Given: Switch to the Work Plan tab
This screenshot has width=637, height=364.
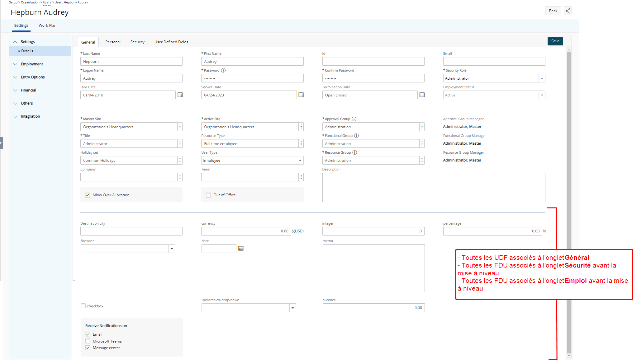Looking at the screenshot, I should [x=47, y=26].
